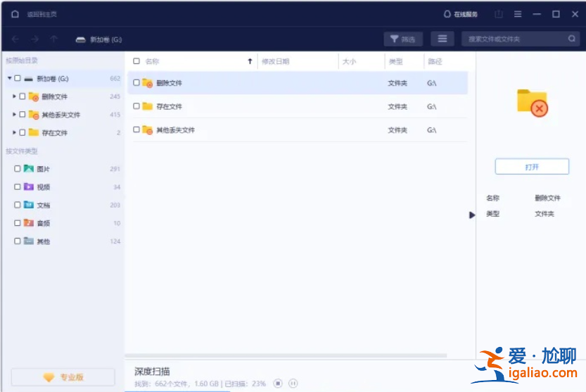Click the scan progress bar
586x392 pixels.
pyautogui.click(x=177, y=391)
